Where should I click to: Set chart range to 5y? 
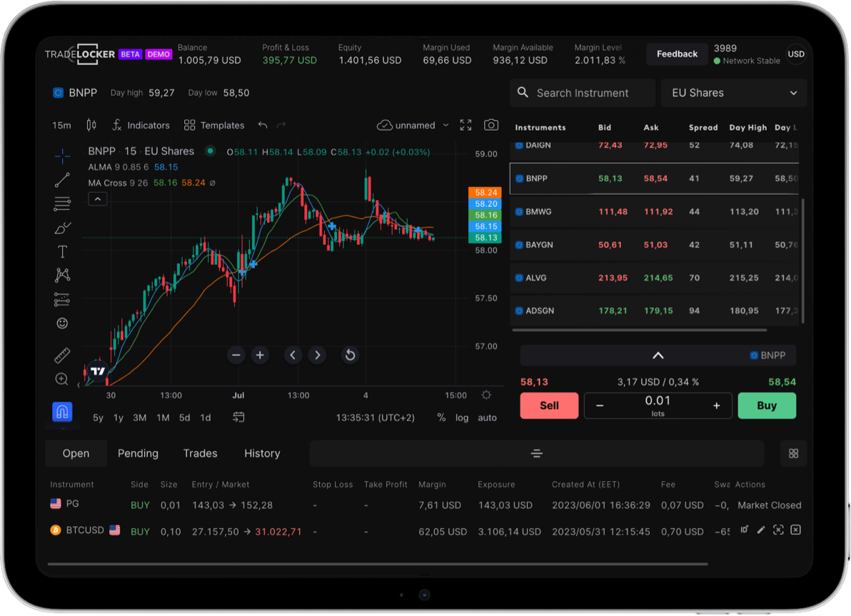click(99, 418)
